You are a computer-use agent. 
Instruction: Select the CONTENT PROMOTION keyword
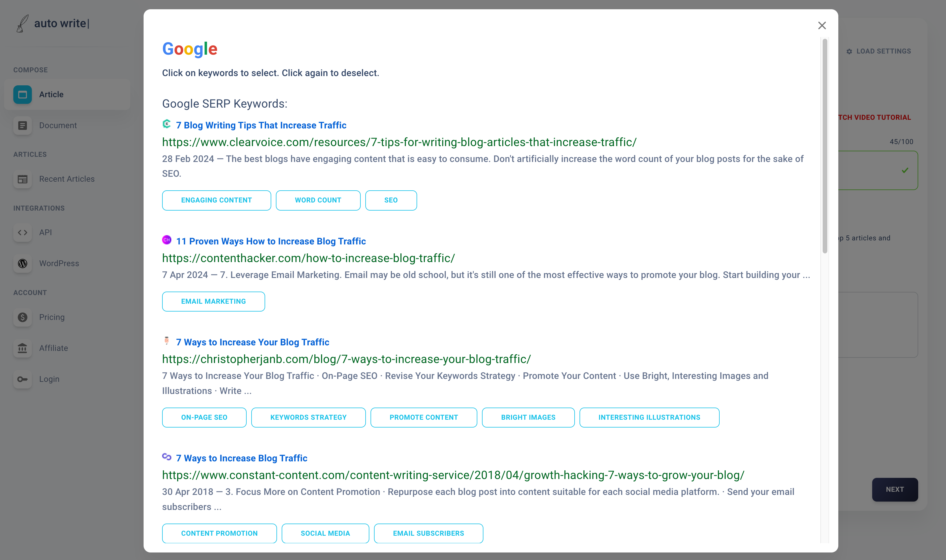219,533
